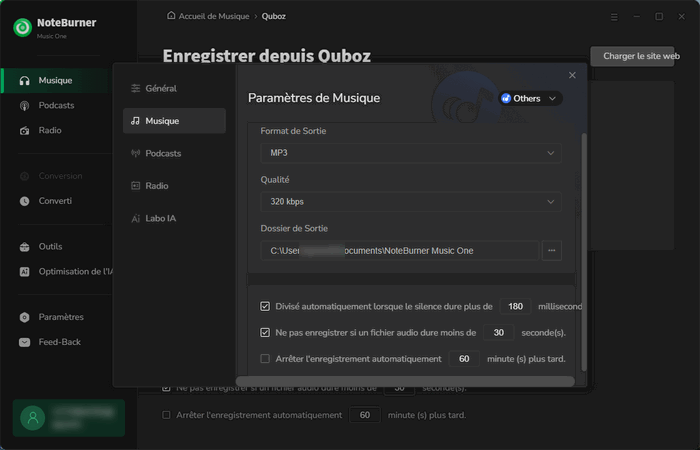Screen dimensions: 700x450
Task: Open the Format de Sortie MP3 dropdown
Action: (x=411, y=153)
